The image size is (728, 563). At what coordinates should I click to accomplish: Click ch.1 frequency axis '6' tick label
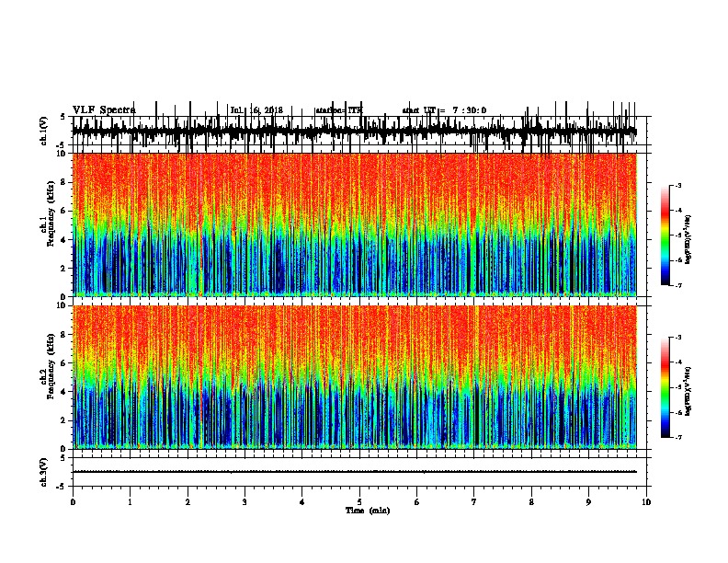(x=64, y=212)
